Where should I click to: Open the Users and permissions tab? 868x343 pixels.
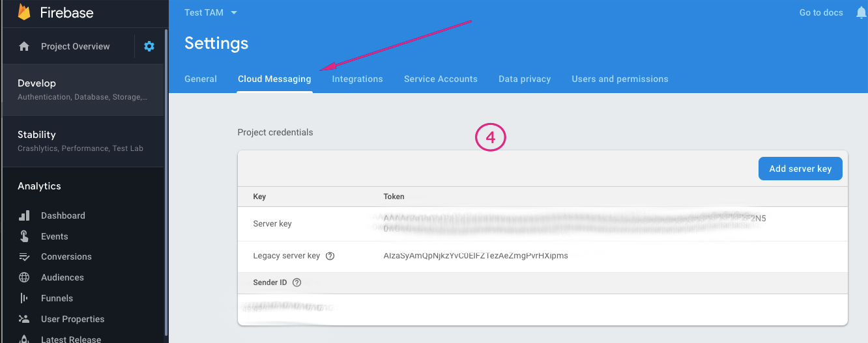pos(620,79)
